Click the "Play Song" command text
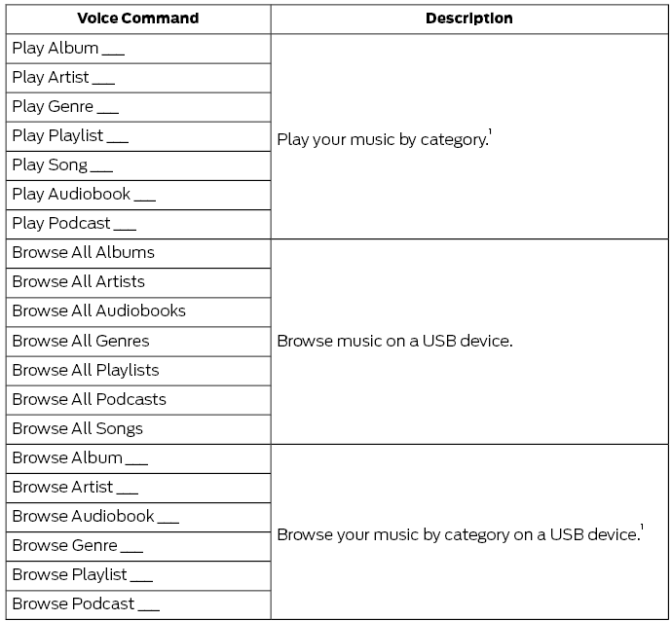The image size is (672, 621). pos(62,164)
